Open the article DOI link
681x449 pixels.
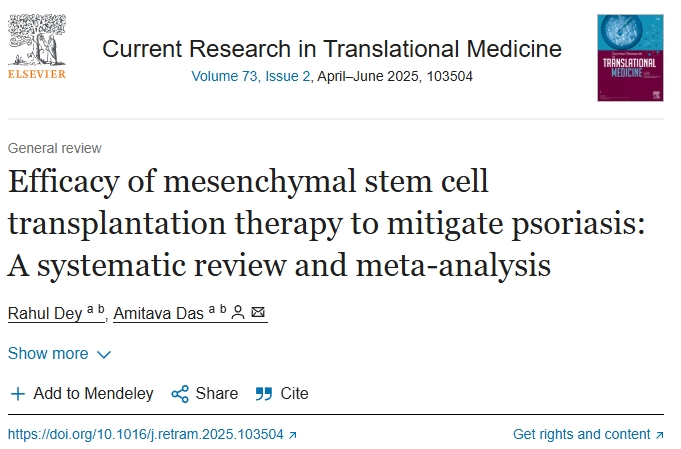(x=145, y=435)
